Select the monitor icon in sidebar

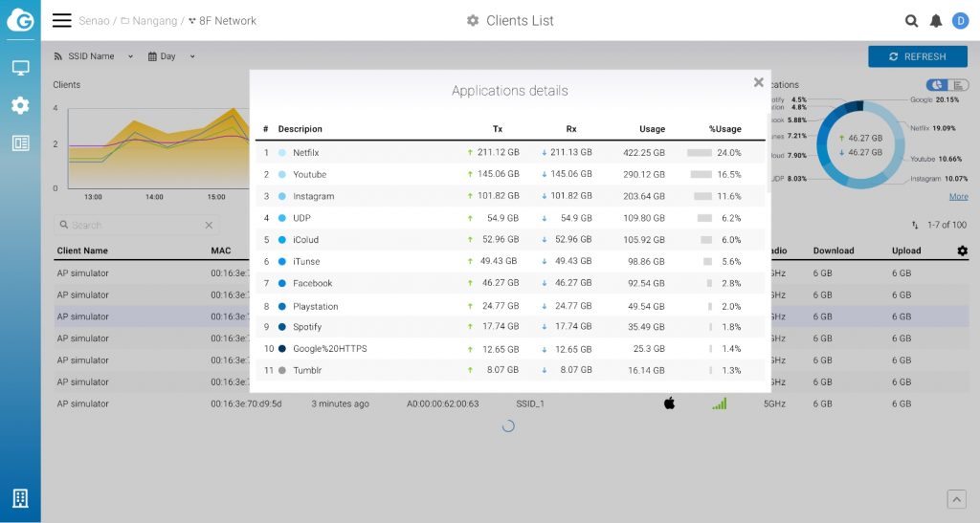(x=21, y=68)
